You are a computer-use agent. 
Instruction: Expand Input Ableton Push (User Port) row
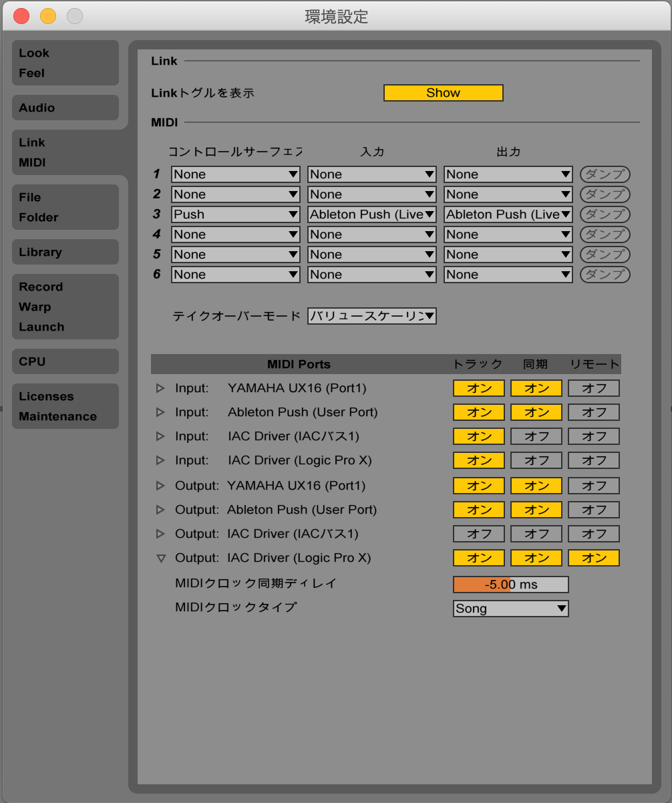160,412
